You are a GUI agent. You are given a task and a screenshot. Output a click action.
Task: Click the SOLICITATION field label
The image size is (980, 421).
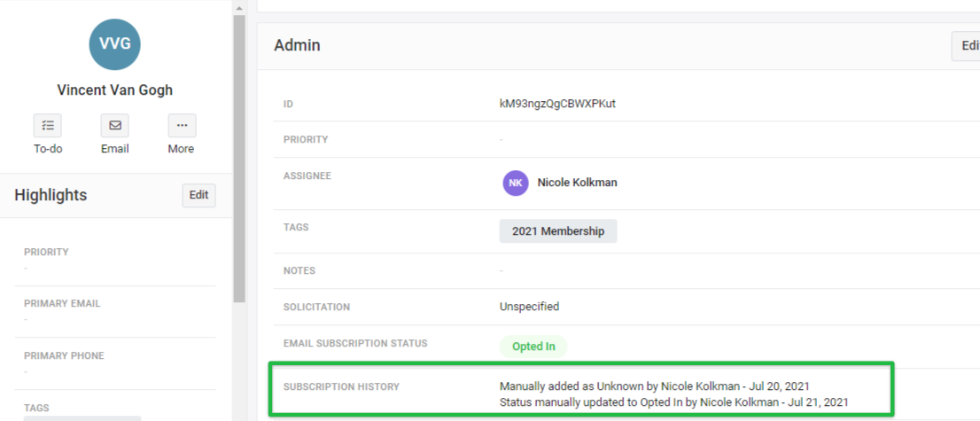coord(316,308)
